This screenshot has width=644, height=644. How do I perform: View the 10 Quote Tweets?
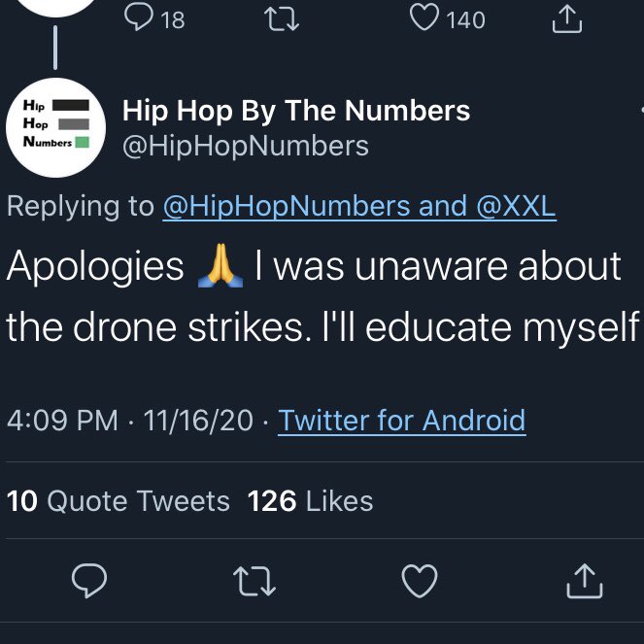pos(119,501)
